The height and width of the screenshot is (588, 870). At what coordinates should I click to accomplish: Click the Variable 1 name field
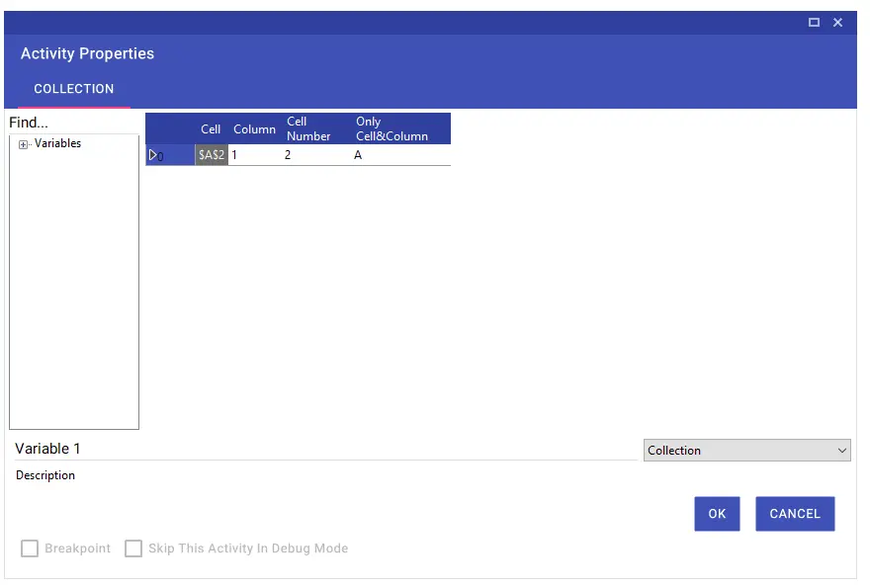[326, 449]
